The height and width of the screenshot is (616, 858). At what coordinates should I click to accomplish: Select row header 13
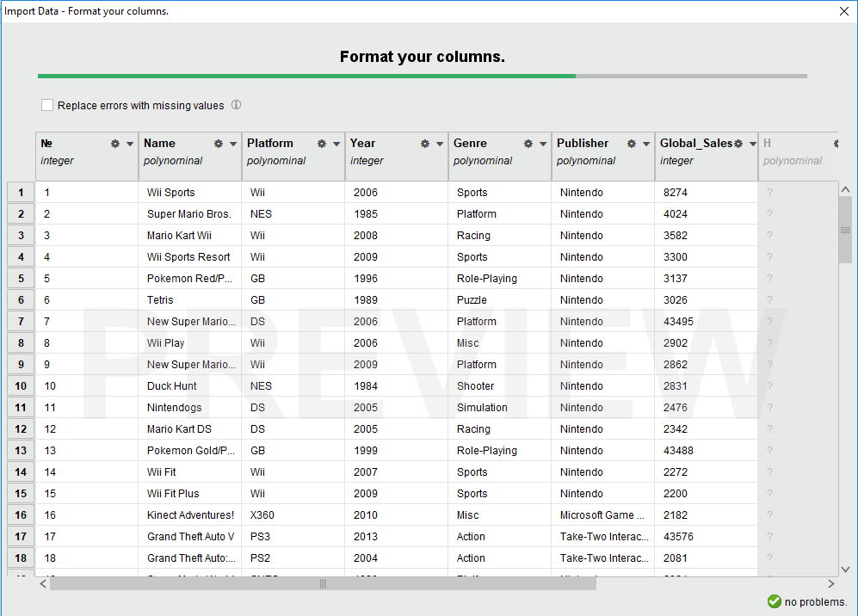[x=21, y=451]
